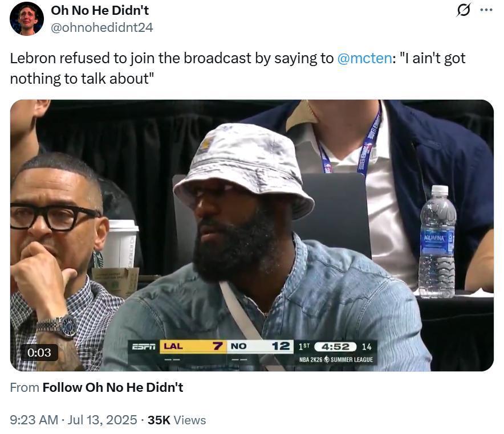Click the LAL score of 7 on scoreboard
504x434 pixels.
[x=218, y=346]
